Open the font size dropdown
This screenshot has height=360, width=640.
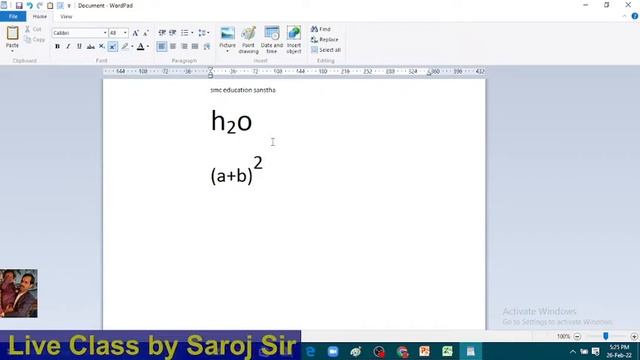tap(125, 33)
